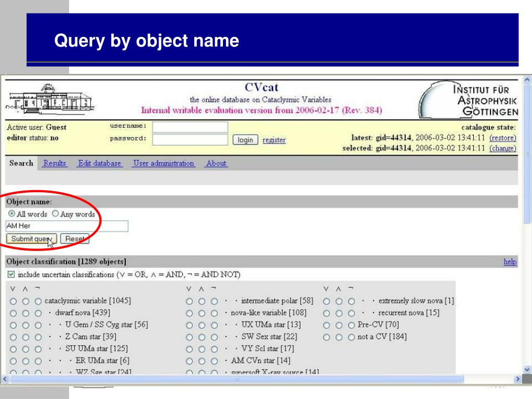Screen dimensions: 532x399
Task: Click the 'cataclysmic variable [1045]' label
Action: (87, 301)
